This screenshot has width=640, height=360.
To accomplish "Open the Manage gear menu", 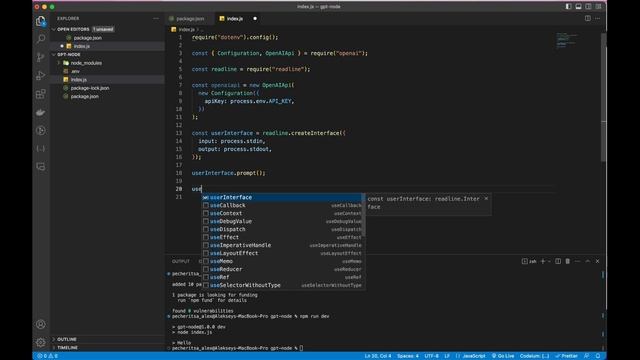I will pyautogui.click(x=41, y=342).
